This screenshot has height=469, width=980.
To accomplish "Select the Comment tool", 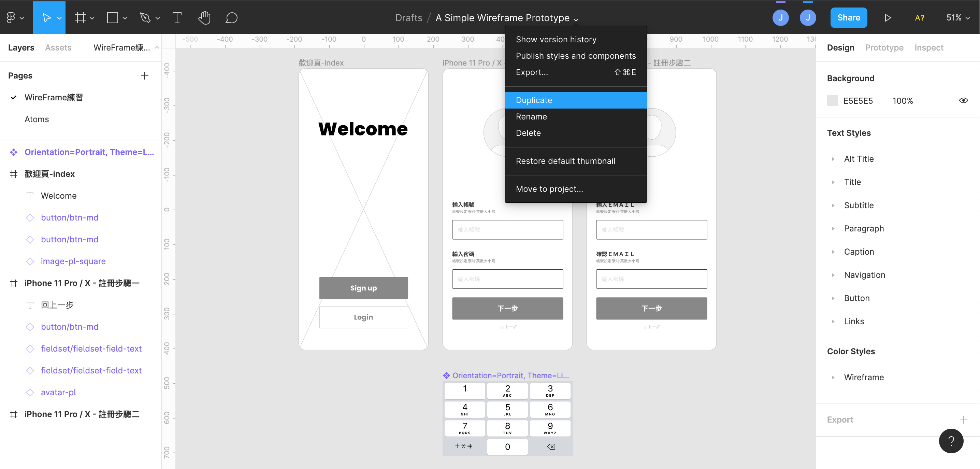I will click(x=231, y=17).
